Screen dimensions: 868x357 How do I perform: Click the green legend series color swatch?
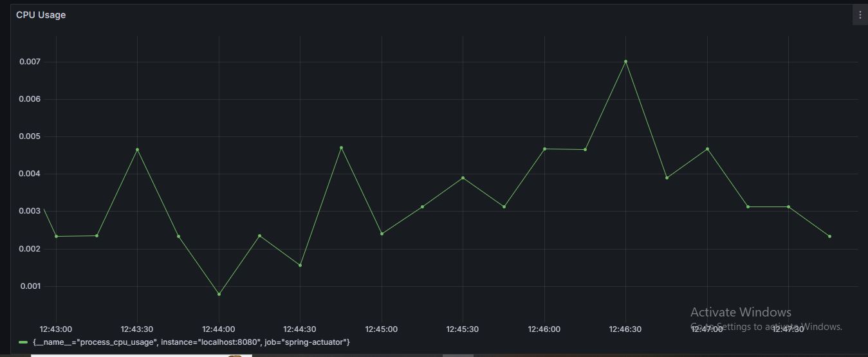point(24,342)
